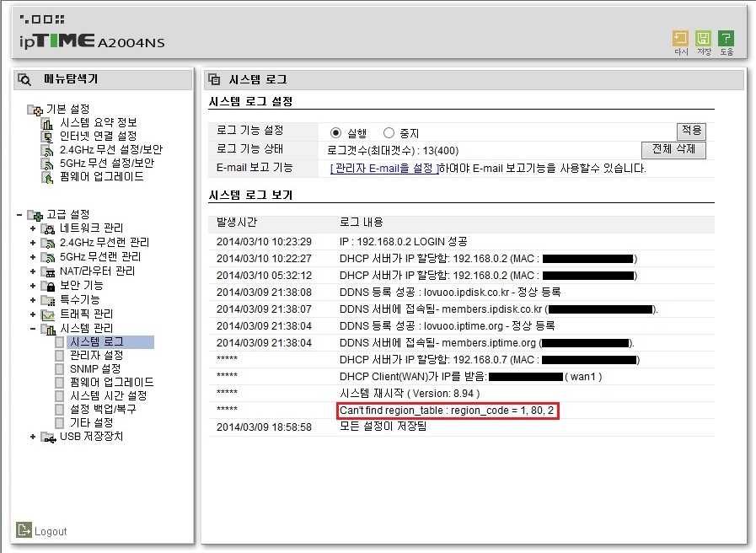Click the icon beside 인터넷 연결 설정
Image resolution: width=756 pixels, height=553 pixels.
tap(47, 137)
